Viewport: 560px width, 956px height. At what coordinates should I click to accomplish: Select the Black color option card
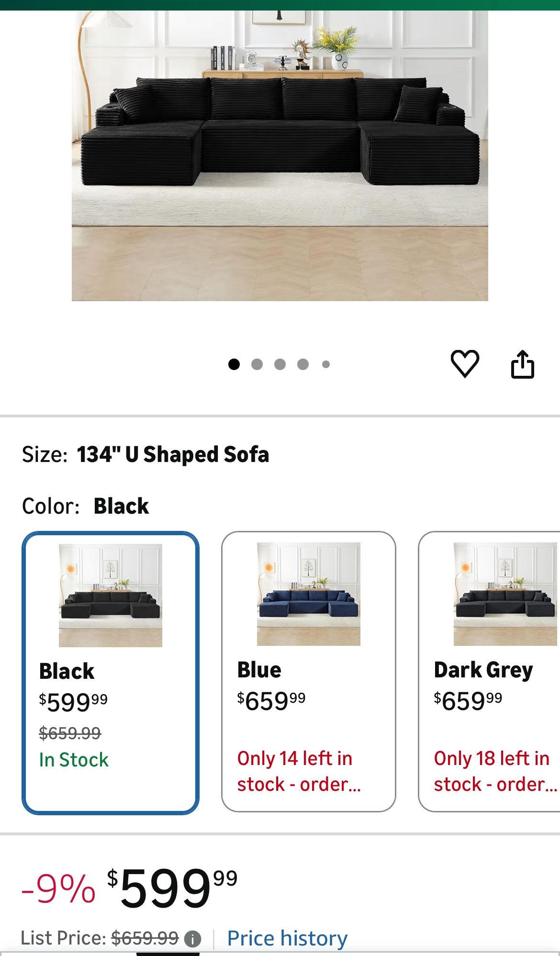[111, 673]
